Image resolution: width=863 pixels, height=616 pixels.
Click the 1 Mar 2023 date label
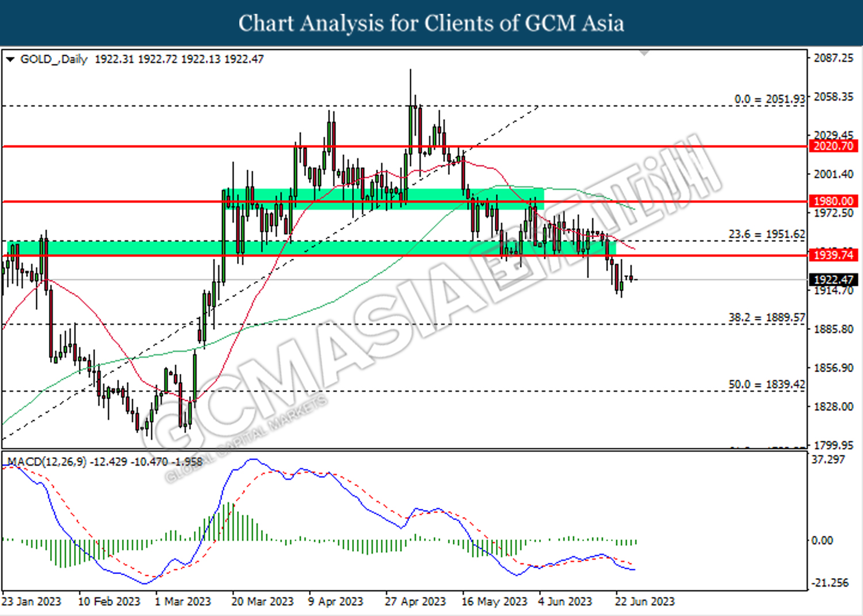tap(183, 602)
